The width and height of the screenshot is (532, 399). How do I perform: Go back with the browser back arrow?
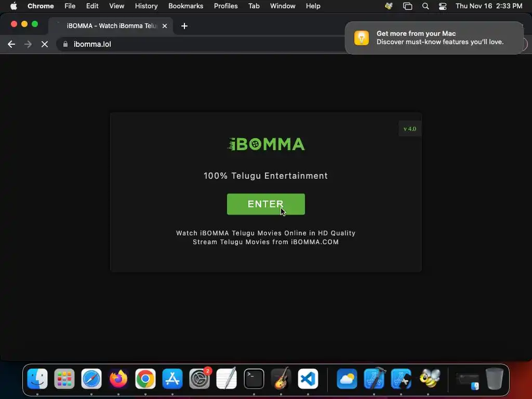(x=11, y=44)
